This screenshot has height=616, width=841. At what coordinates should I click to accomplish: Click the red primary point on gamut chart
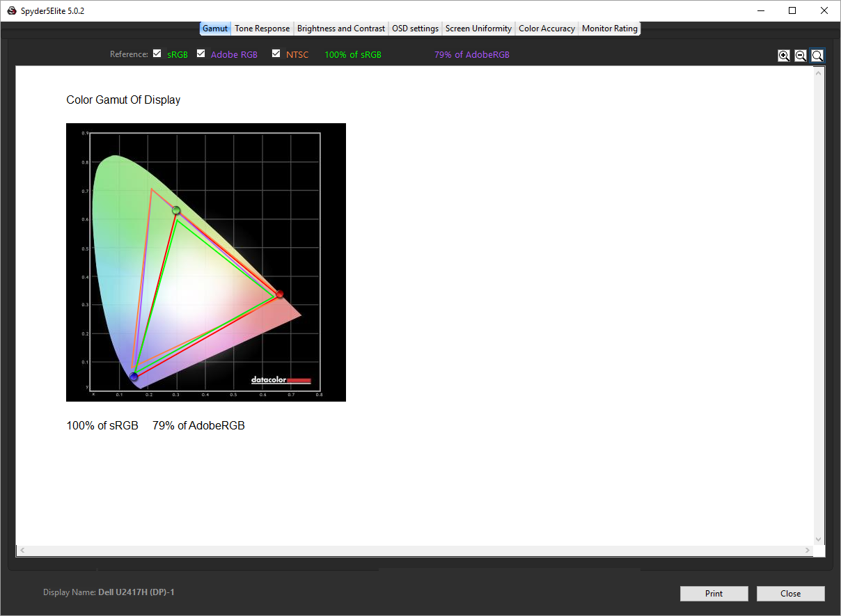pyautogui.click(x=280, y=294)
